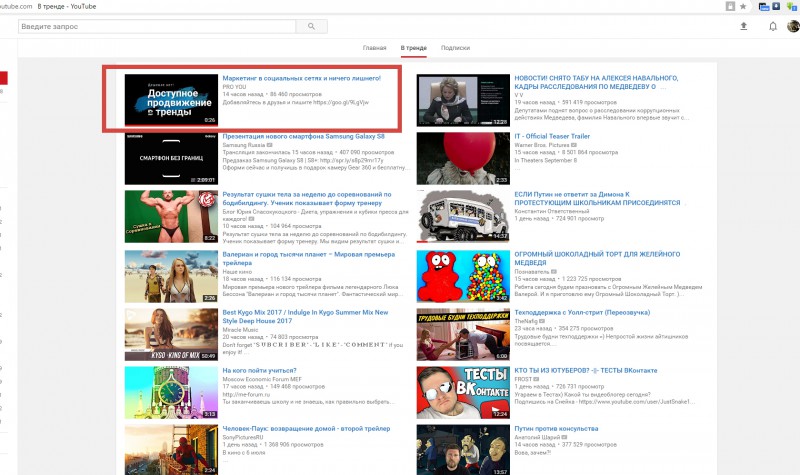The width and height of the screenshot is (800, 475).
Task: Open video ЕСЛИ Путин не ответит за Димона
Action: coord(597,198)
